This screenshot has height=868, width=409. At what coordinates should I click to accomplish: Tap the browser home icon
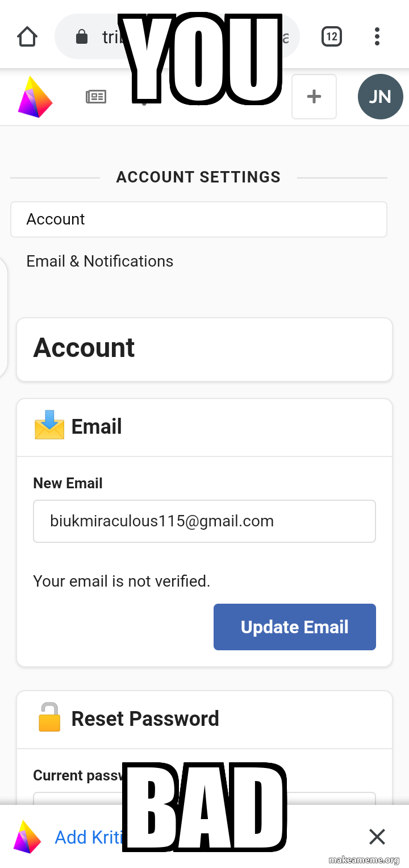tap(27, 38)
